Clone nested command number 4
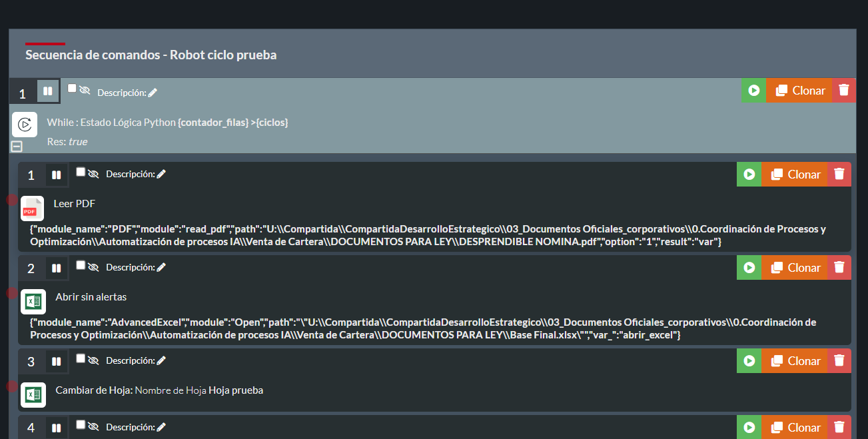 pyautogui.click(x=795, y=428)
